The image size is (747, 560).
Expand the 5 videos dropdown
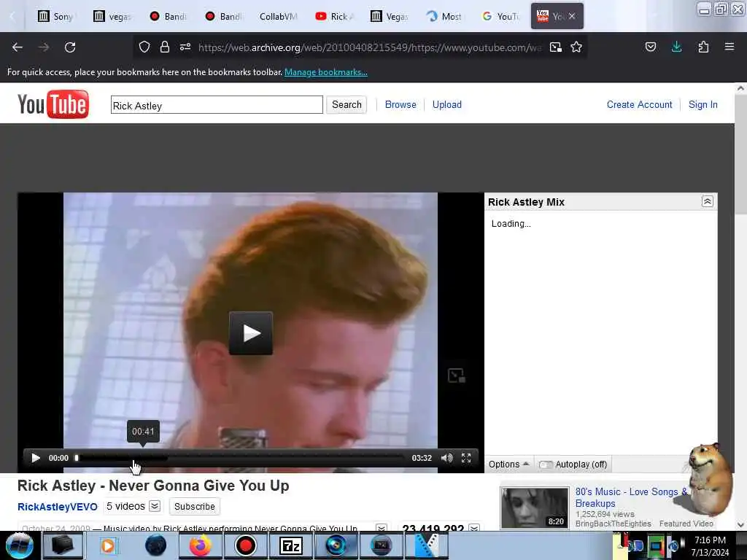tap(155, 506)
